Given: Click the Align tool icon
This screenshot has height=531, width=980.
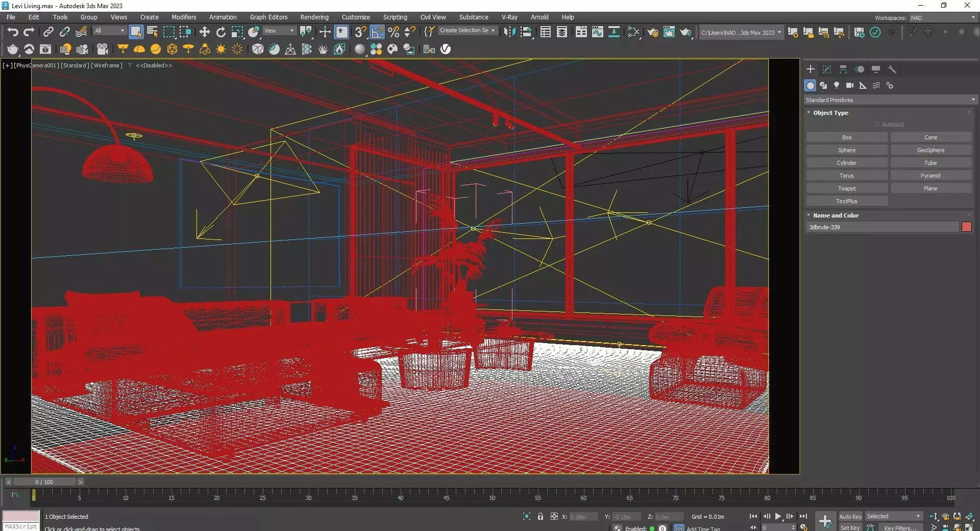Looking at the screenshot, I should coord(526,32).
